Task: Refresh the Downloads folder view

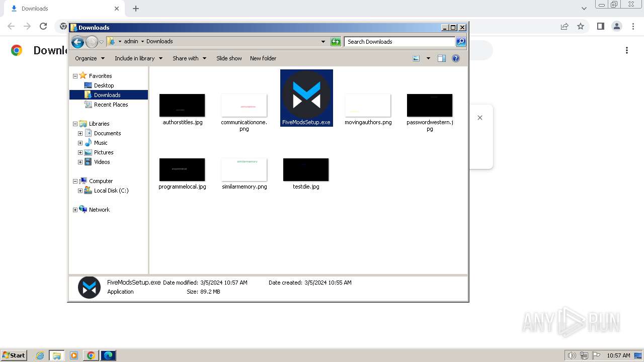Action: 336,42
